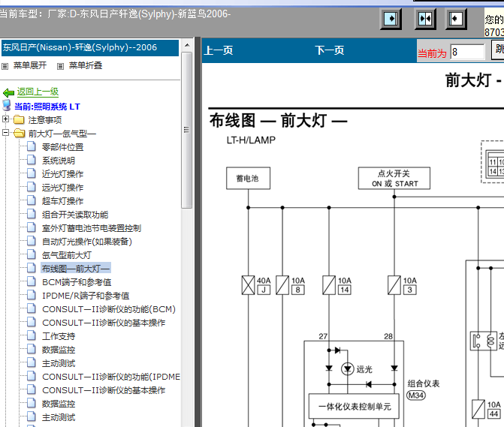Viewport: 504px width, 427px height.
Task: Open the 近光灯操作 tree item
Action: tap(62, 174)
